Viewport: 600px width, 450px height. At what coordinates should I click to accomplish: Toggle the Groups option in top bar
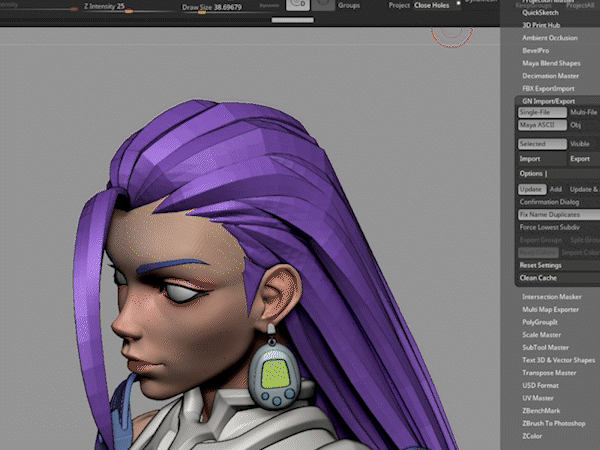349,5
